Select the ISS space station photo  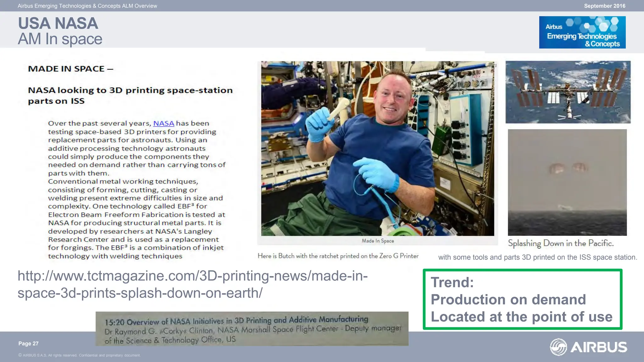(x=568, y=92)
